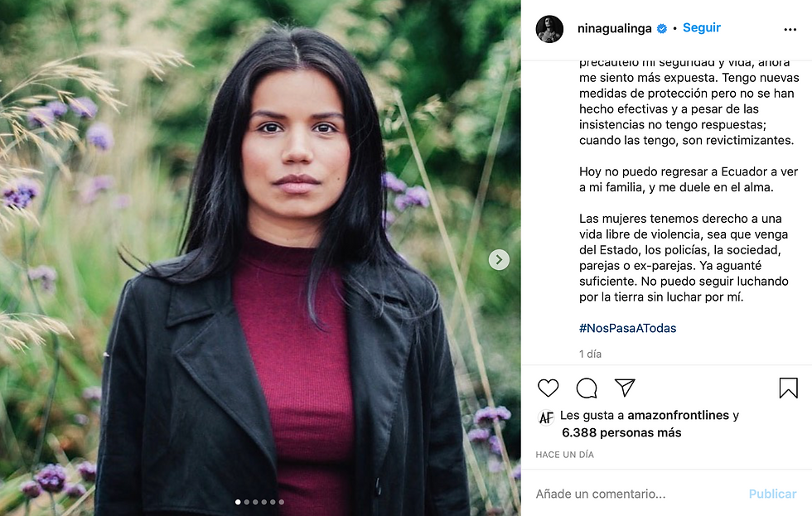
Task: Open ninagualinga profile picture avatar
Action: 549,29
